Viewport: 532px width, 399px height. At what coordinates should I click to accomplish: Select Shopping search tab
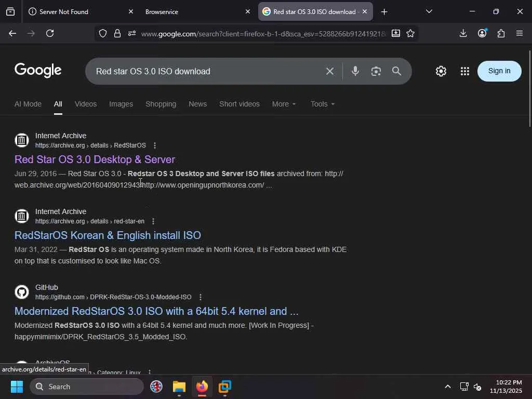[161, 104]
